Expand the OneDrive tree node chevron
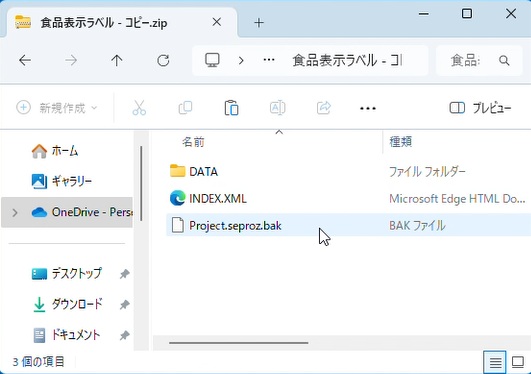The width and height of the screenshot is (531, 374). coord(15,213)
